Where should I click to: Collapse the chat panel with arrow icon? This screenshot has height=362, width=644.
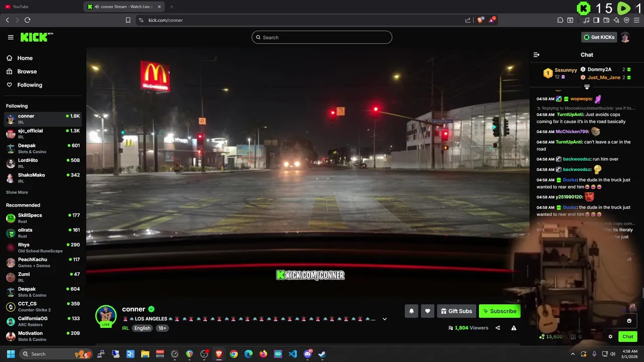coord(536,55)
